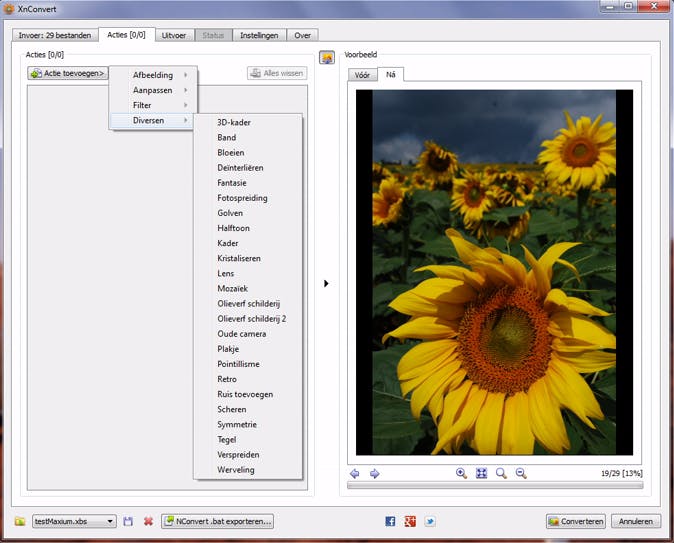Screen dimensions: 674x543
Task: Click the NConvert .bat exporteren button
Action: [x=217, y=521]
